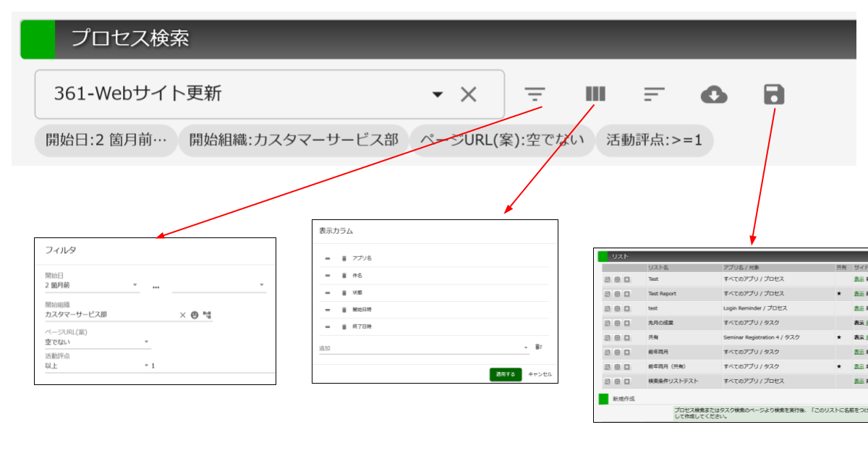Select the 活動評点:>=1 filter chip

tap(654, 140)
